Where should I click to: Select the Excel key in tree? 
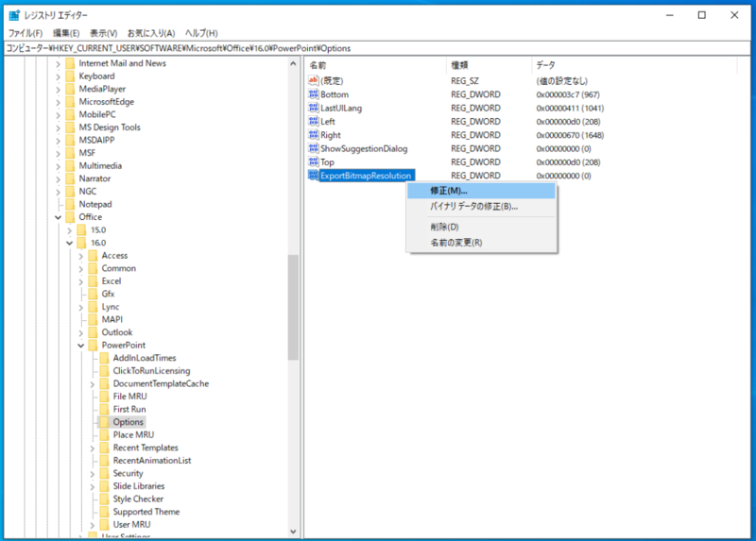click(x=112, y=281)
